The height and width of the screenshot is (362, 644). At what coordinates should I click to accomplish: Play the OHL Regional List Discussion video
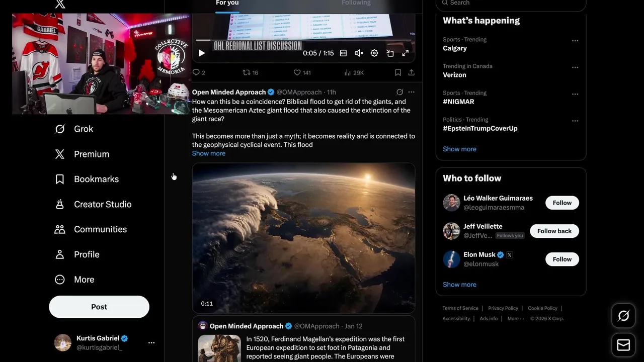pyautogui.click(x=202, y=53)
